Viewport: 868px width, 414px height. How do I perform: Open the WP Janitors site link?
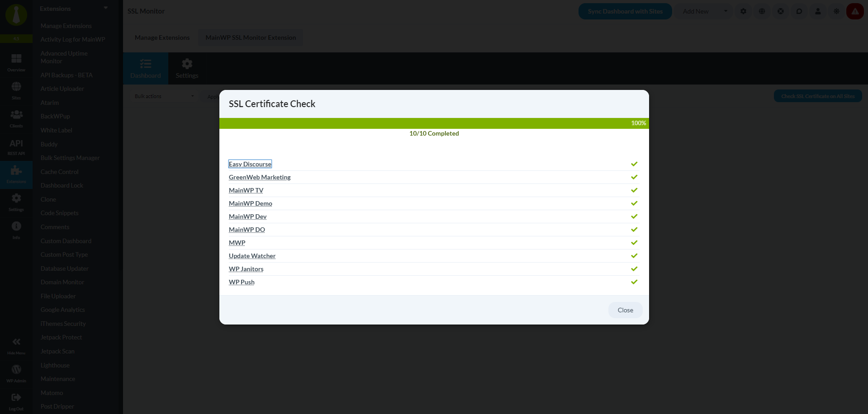(x=246, y=269)
